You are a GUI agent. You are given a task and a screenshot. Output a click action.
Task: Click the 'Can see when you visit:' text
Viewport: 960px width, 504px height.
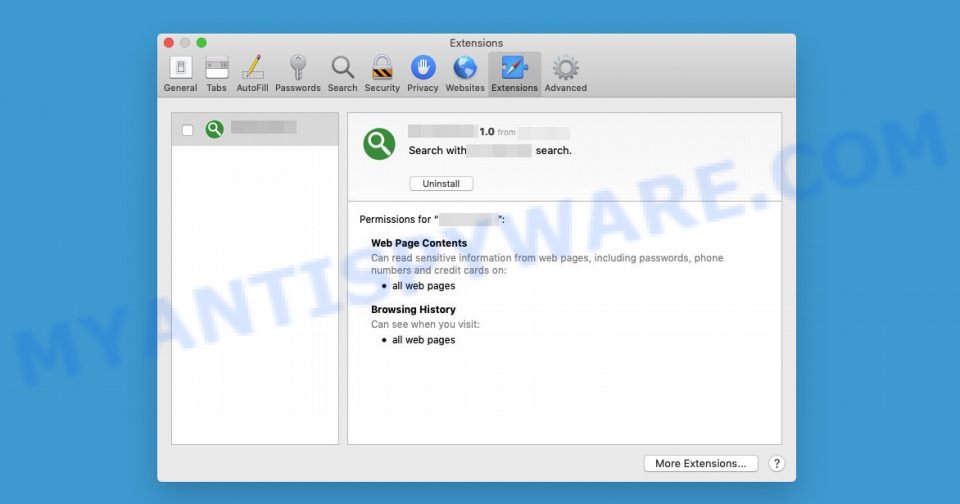point(426,325)
